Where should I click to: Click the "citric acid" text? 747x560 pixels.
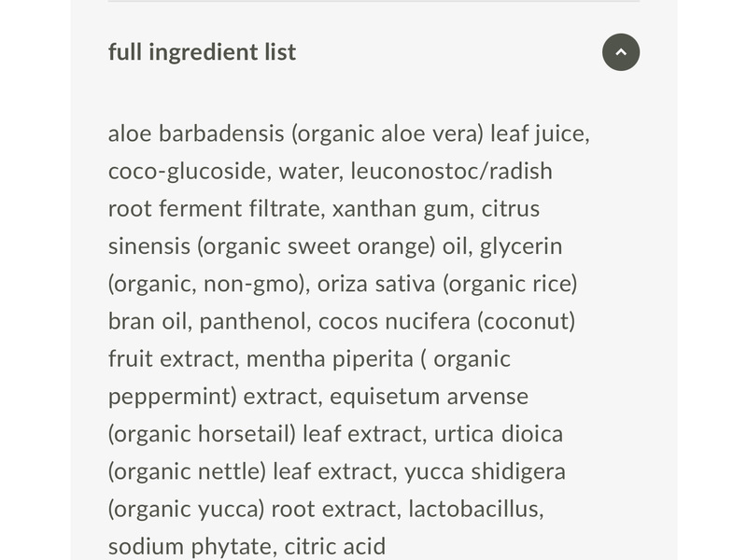pos(335,547)
